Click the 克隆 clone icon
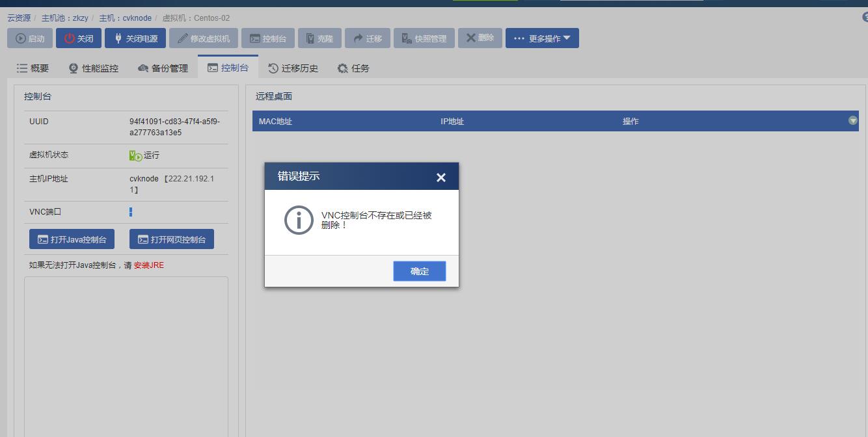Viewport: 868px width, 437px height. (x=311, y=38)
